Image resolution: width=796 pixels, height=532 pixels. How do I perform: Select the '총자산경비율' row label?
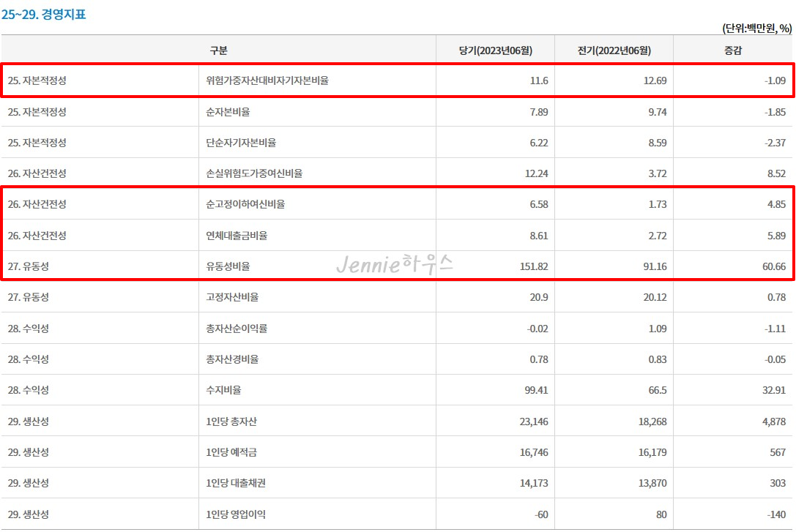pyautogui.click(x=232, y=359)
